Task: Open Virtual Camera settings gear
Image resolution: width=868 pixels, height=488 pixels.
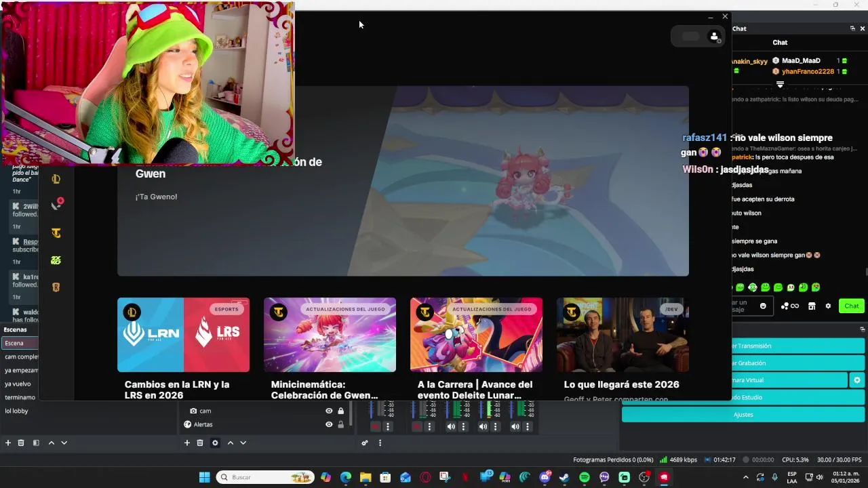Action: [x=857, y=380]
